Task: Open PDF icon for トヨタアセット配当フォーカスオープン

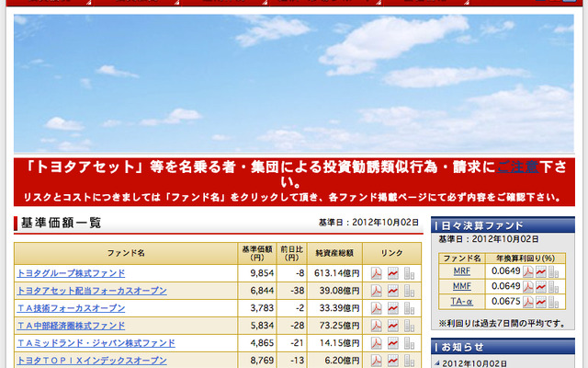Action: click(376, 291)
